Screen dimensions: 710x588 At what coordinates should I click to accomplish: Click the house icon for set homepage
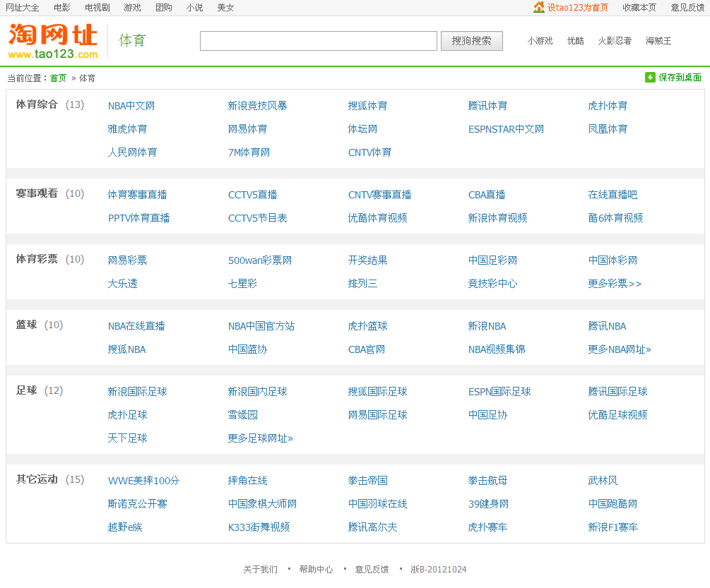(538, 7)
